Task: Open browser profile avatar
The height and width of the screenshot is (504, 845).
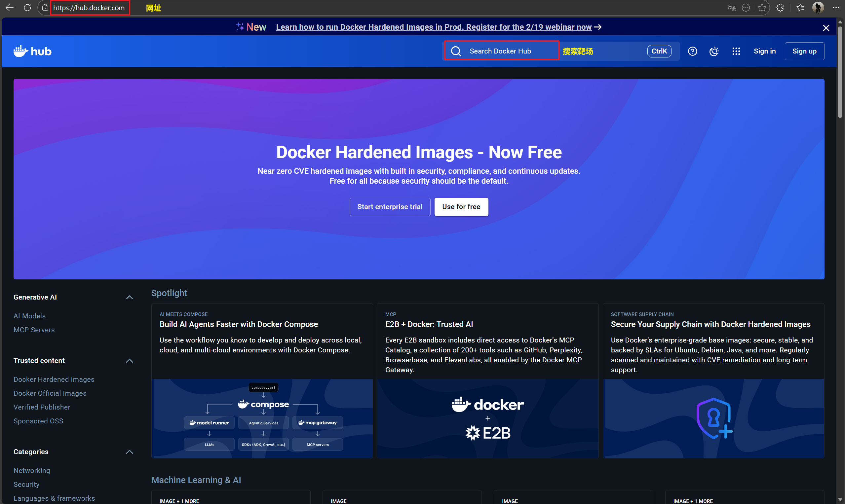Action: (818, 8)
